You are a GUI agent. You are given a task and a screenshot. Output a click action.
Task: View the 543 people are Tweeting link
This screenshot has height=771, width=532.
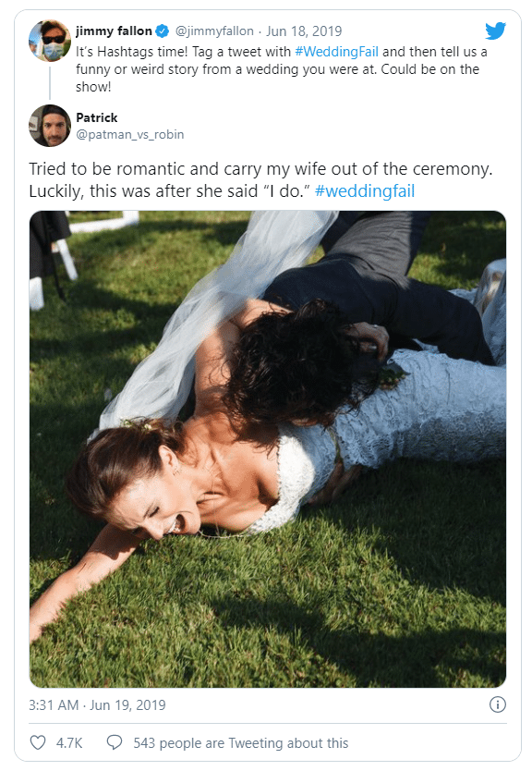pyautogui.click(x=241, y=743)
